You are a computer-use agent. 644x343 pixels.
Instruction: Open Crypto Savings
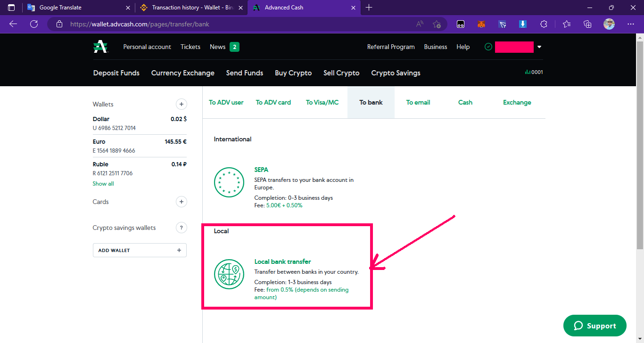[x=396, y=73]
